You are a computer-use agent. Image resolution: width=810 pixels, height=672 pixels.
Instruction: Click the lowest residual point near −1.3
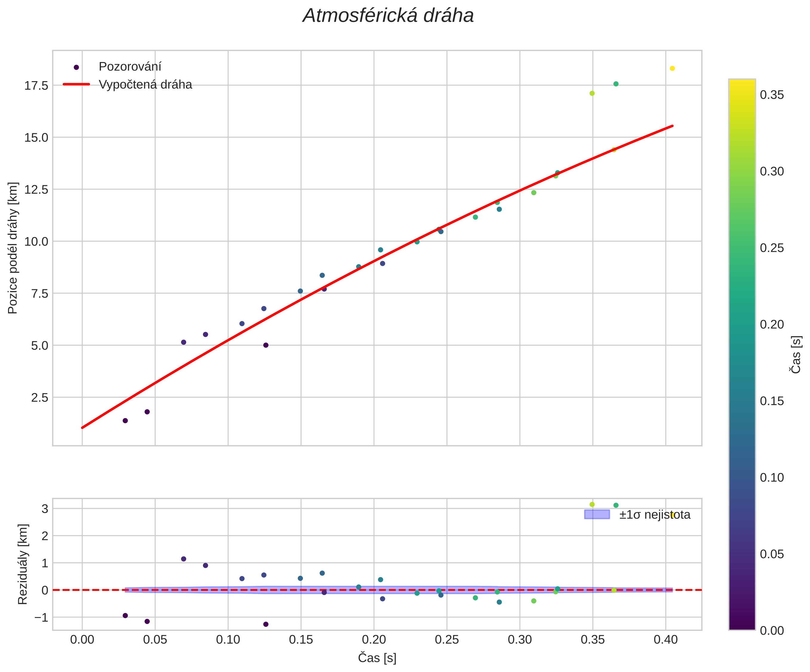[x=266, y=624]
